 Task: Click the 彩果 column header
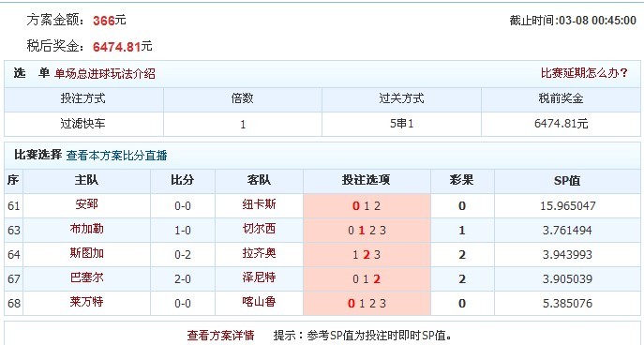tap(461, 180)
